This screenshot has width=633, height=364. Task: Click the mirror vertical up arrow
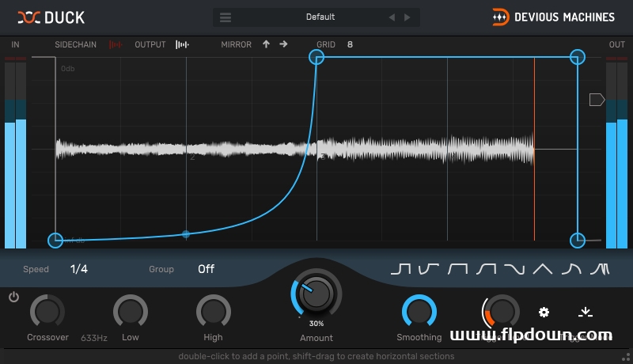[266, 44]
